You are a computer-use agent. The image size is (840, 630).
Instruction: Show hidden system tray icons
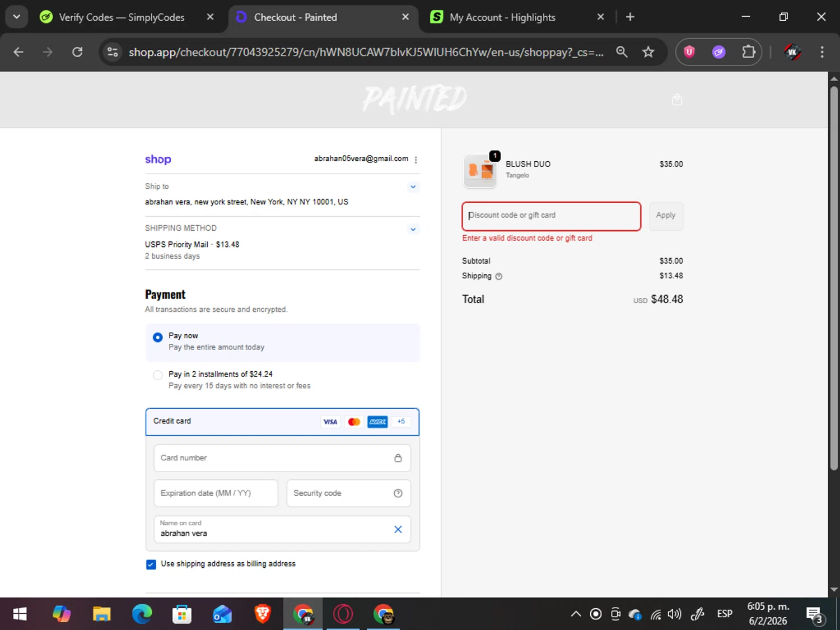click(x=576, y=614)
